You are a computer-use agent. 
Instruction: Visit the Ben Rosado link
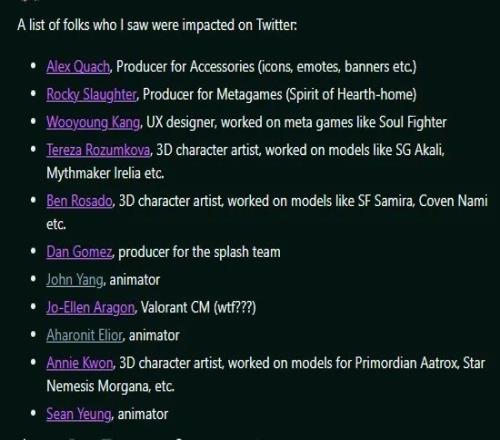(x=79, y=201)
